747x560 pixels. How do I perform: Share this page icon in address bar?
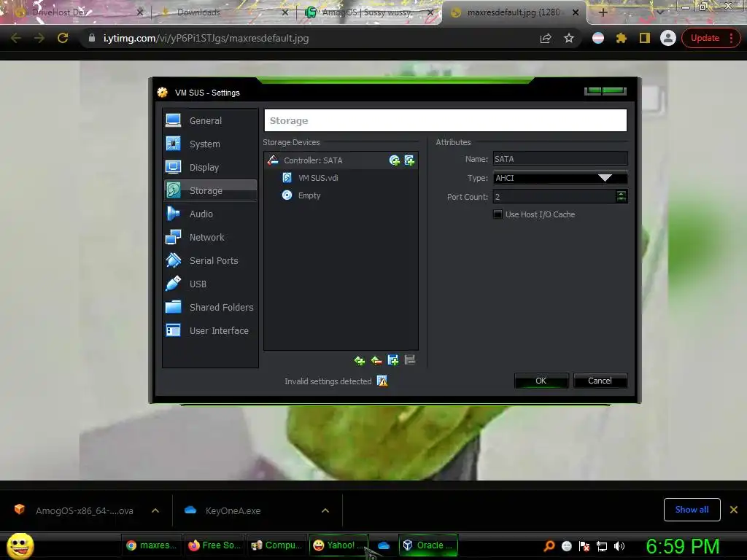coord(546,38)
